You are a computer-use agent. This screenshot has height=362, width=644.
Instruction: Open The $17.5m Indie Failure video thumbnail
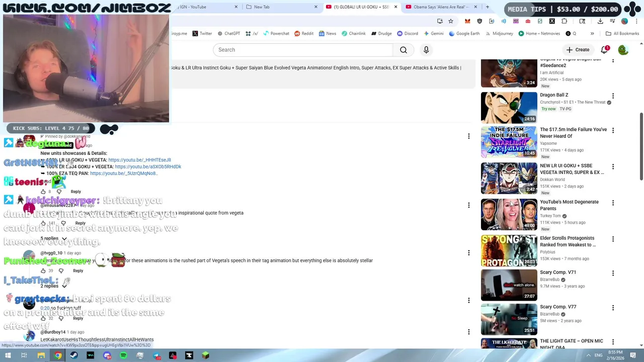[509, 142]
